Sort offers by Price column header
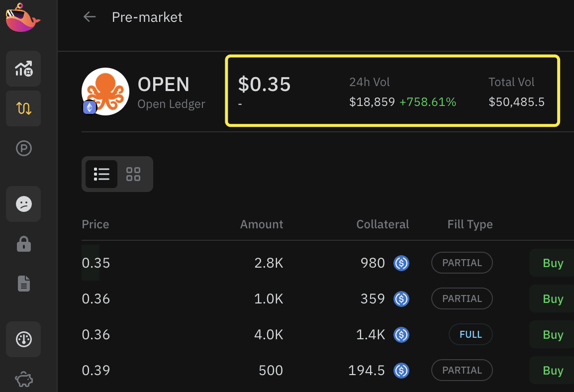This screenshot has height=392, width=574. pos(96,224)
